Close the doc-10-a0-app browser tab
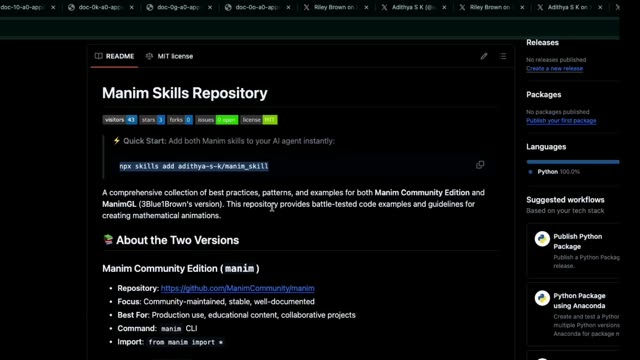 coord(53,7)
